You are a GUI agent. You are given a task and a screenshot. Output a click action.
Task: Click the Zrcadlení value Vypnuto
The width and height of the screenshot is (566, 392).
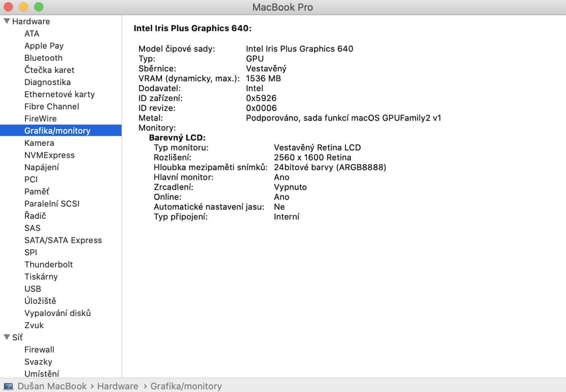coord(290,187)
